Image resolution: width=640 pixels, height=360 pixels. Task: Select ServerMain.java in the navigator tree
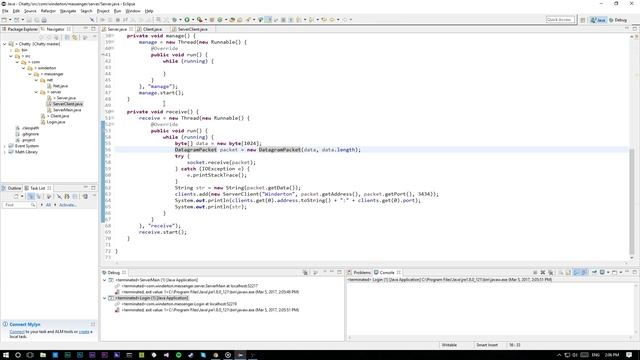pos(64,110)
